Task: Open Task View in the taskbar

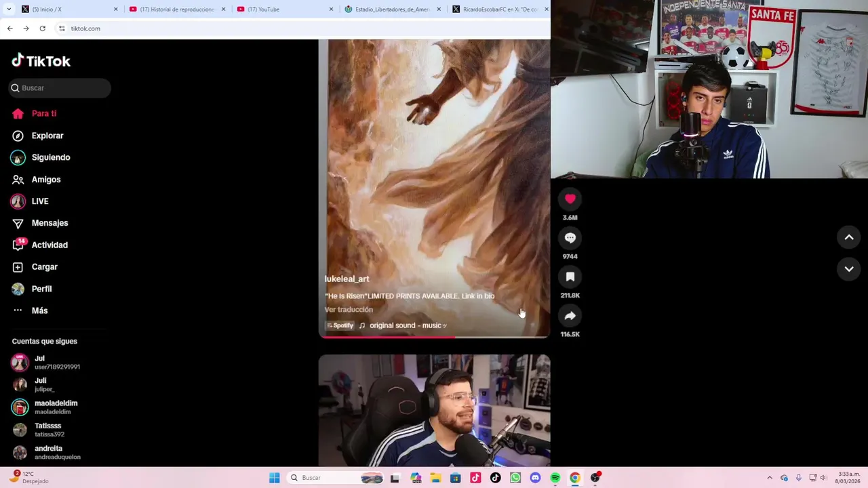Action: tap(395, 478)
